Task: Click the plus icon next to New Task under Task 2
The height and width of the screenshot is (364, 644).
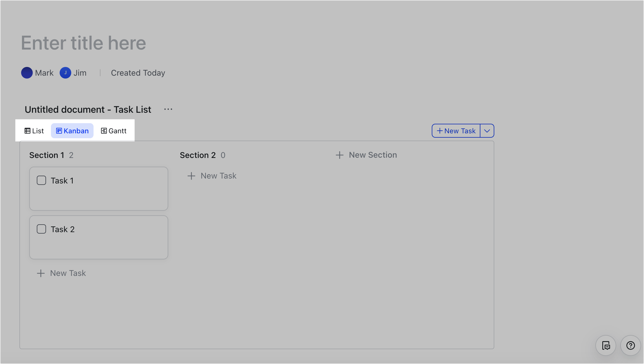Action: pos(41,273)
